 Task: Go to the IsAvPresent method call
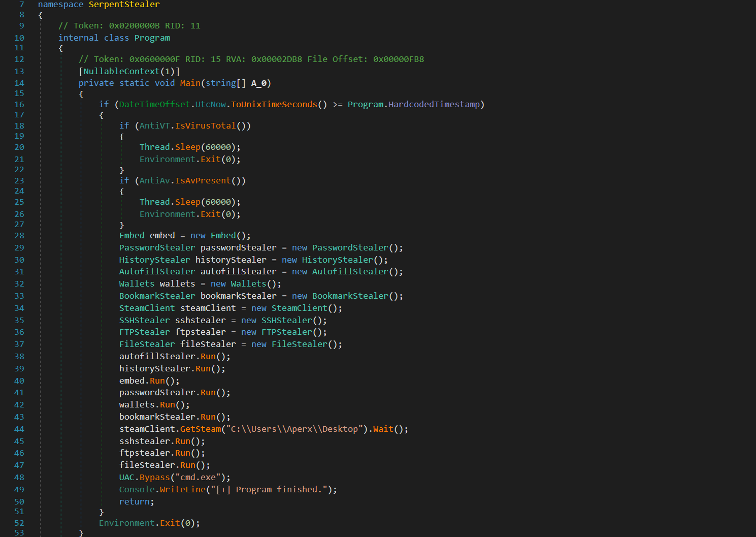(x=203, y=181)
